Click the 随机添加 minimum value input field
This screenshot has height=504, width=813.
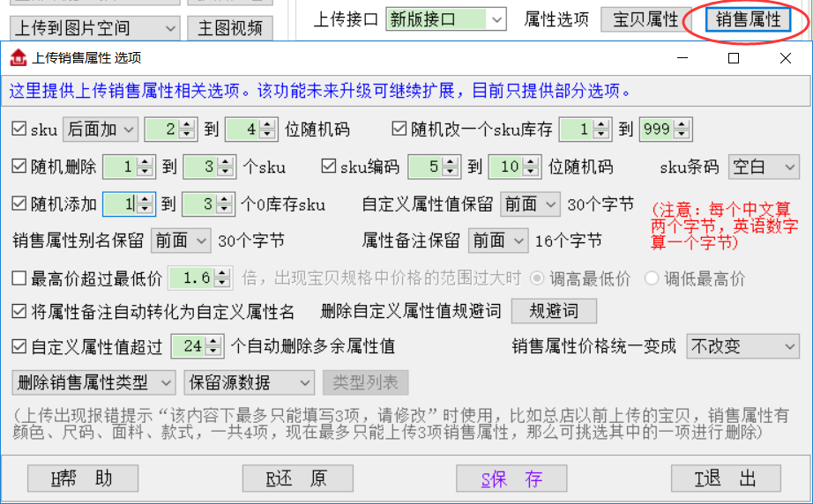122,204
